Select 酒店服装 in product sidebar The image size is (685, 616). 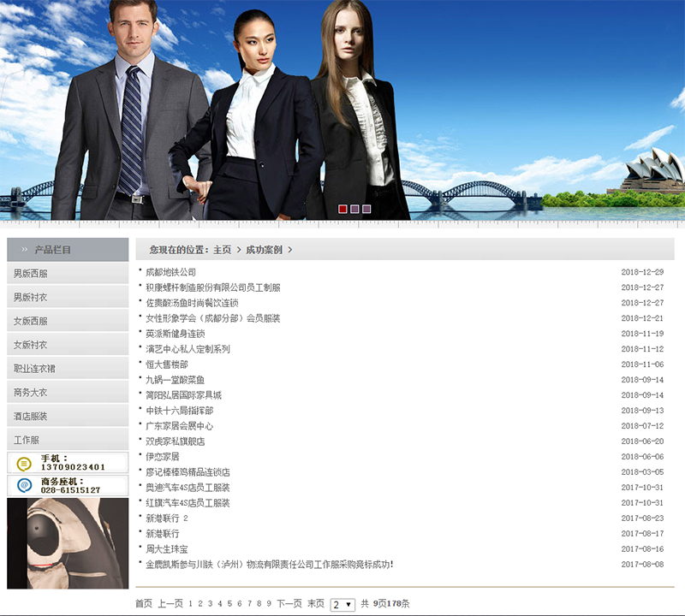coord(31,417)
